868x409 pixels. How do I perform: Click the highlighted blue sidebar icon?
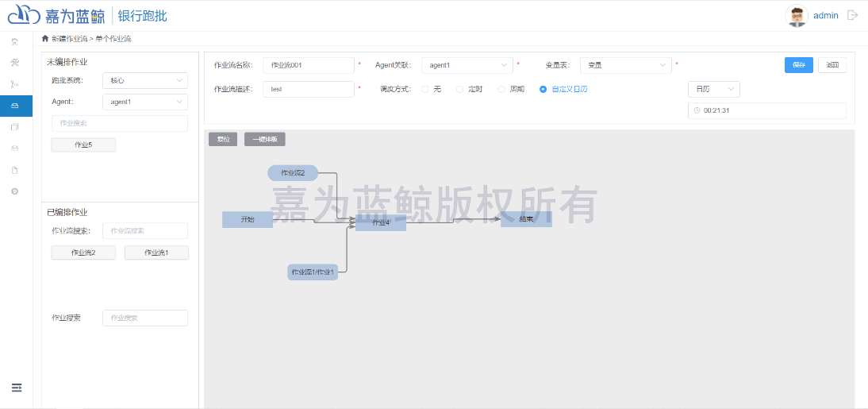(x=15, y=106)
